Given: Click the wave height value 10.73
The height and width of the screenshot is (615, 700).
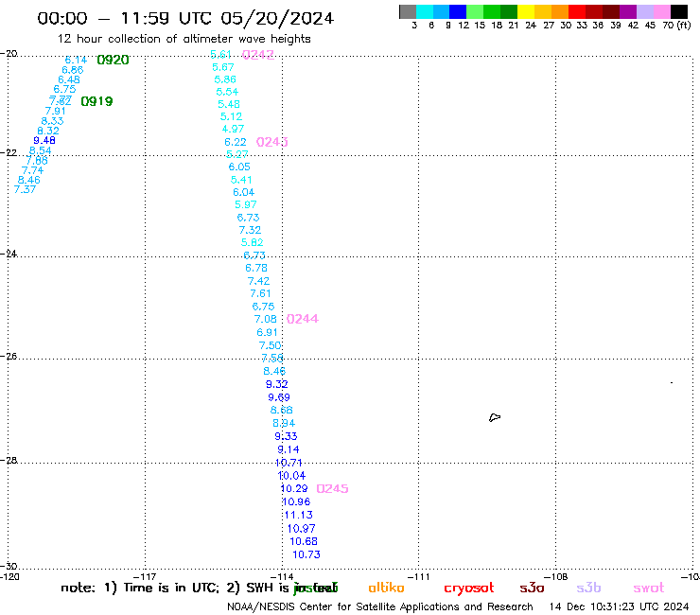Looking at the screenshot, I should (x=306, y=554).
